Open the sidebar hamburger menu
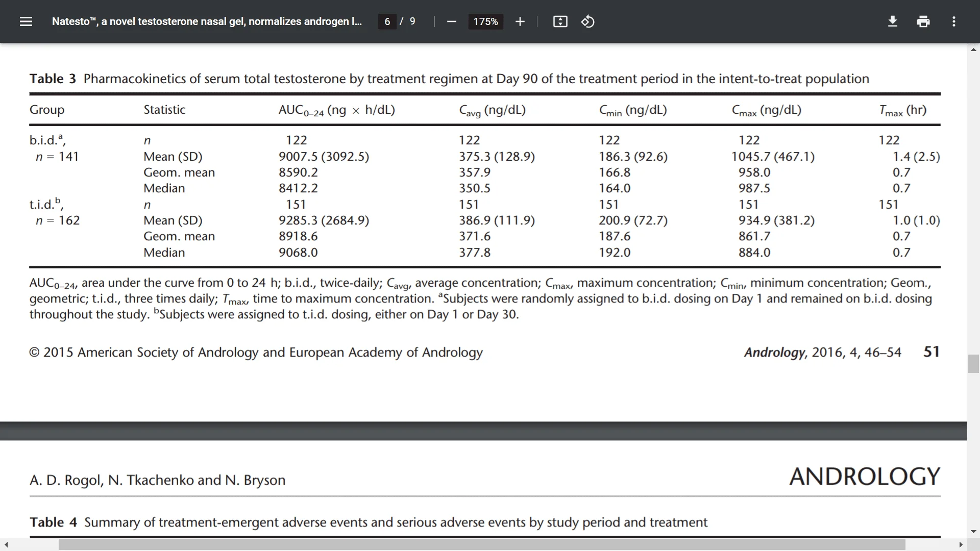980x551 pixels. [x=26, y=21]
